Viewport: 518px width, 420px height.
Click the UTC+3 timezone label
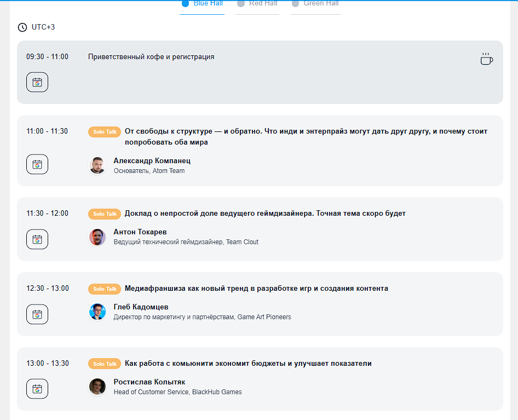[x=43, y=27]
